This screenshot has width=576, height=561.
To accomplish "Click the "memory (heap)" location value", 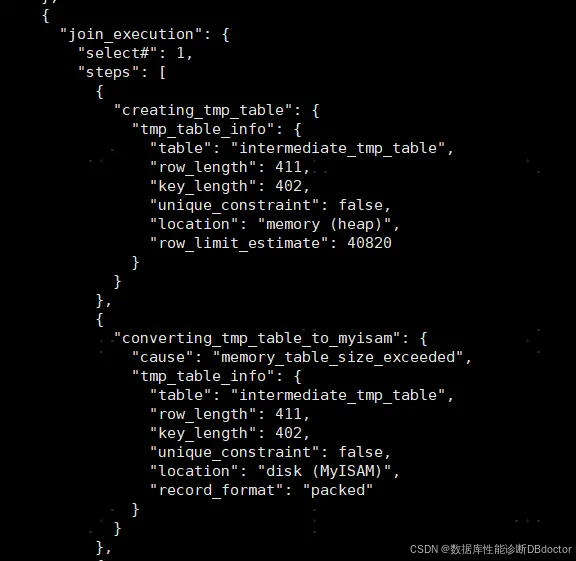I will coord(324,224).
